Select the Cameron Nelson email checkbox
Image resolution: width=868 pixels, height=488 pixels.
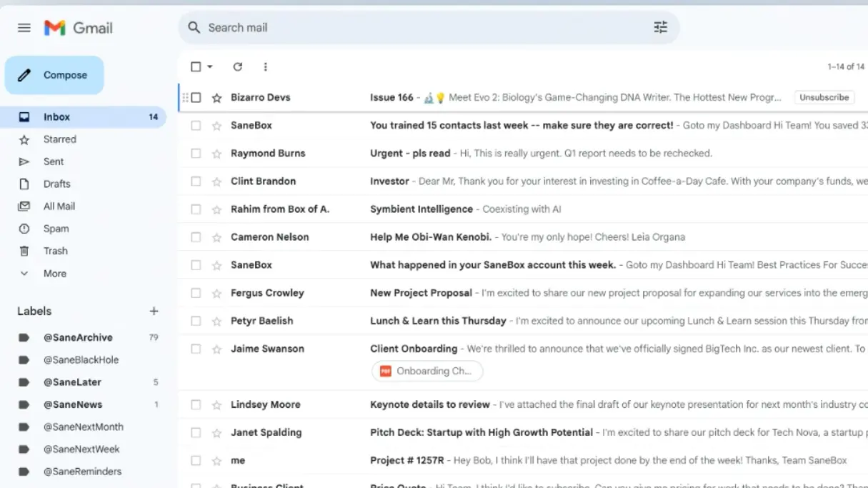(x=196, y=236)
